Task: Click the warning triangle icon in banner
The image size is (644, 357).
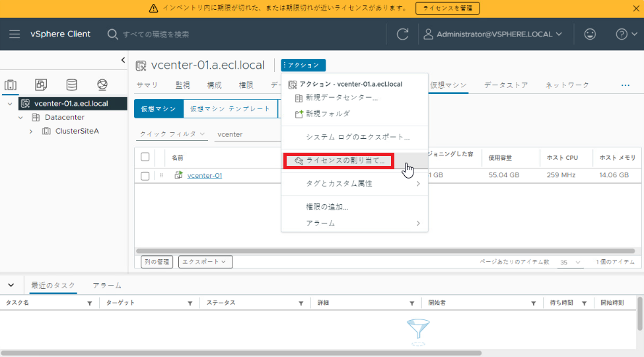Action: click(x=153, y=8)
